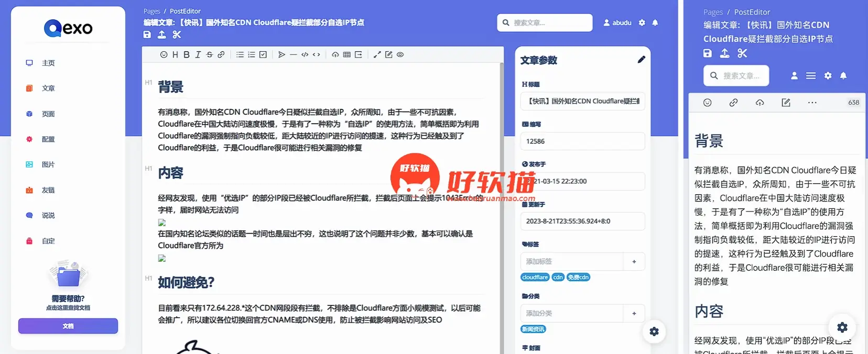Apply heading format with the H toolbar icon
868x354 pixels.
point(175,54)
